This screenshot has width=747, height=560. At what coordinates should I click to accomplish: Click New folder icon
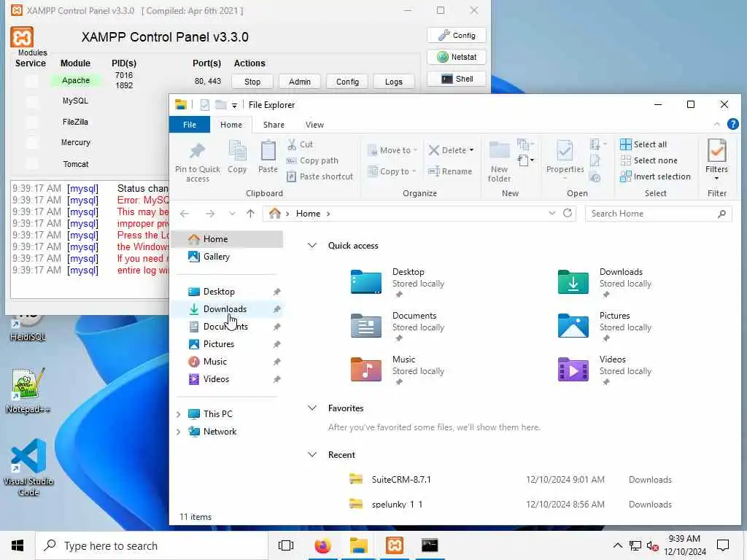[499, 161]
